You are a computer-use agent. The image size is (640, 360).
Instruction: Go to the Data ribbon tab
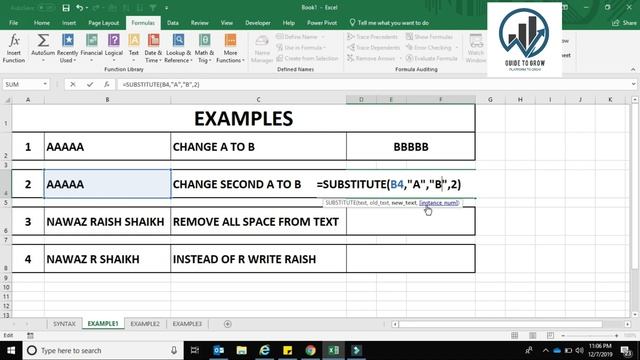(x=173, y=23)
